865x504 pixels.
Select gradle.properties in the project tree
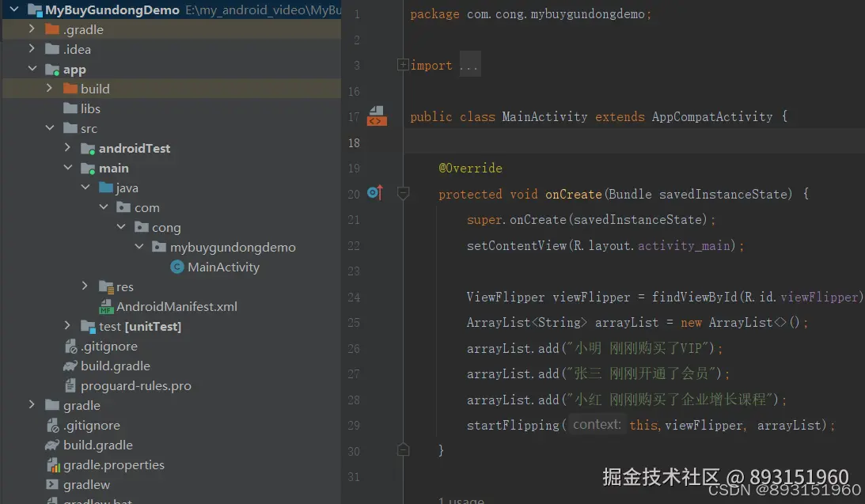(114, 465)
